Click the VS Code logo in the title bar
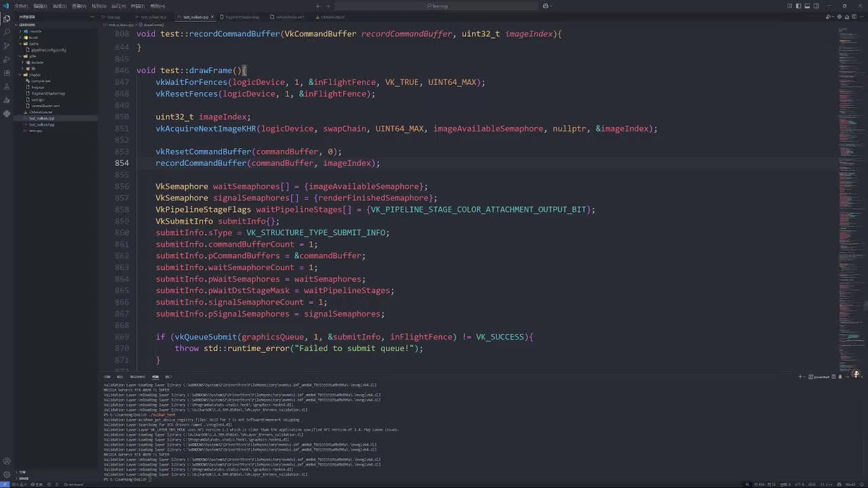 (6, 6)
